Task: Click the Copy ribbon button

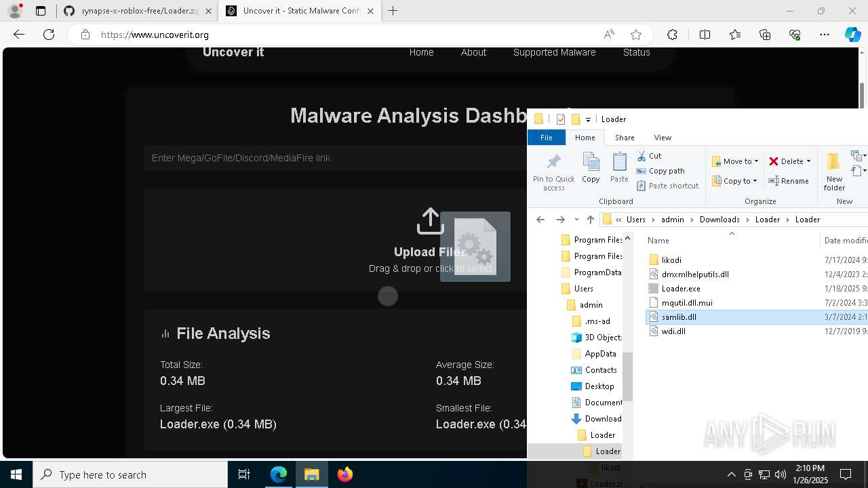Action: click(591, 168)
